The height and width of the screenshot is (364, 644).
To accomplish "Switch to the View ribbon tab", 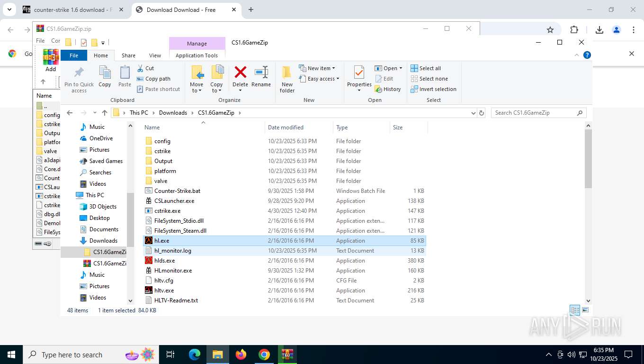I will [x=155, y=55].
